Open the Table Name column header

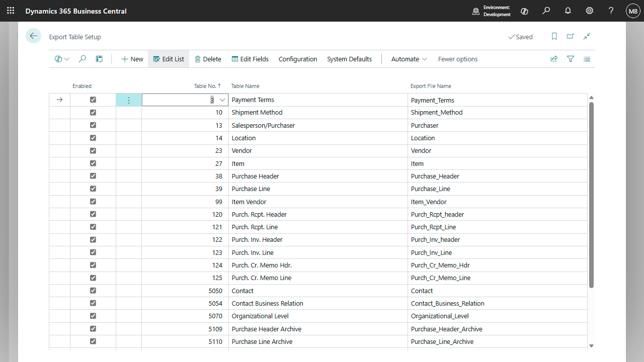pos(246,86)
